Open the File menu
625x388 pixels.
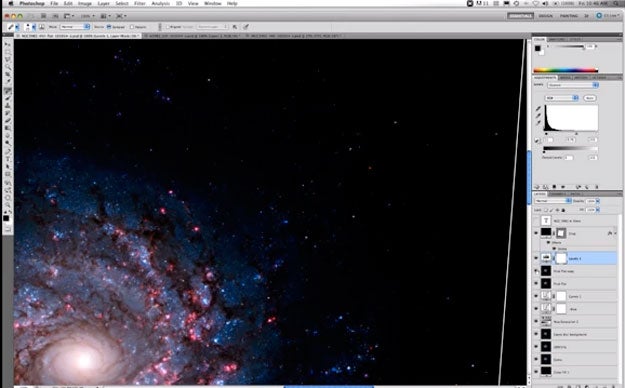[x=54, y=3]
